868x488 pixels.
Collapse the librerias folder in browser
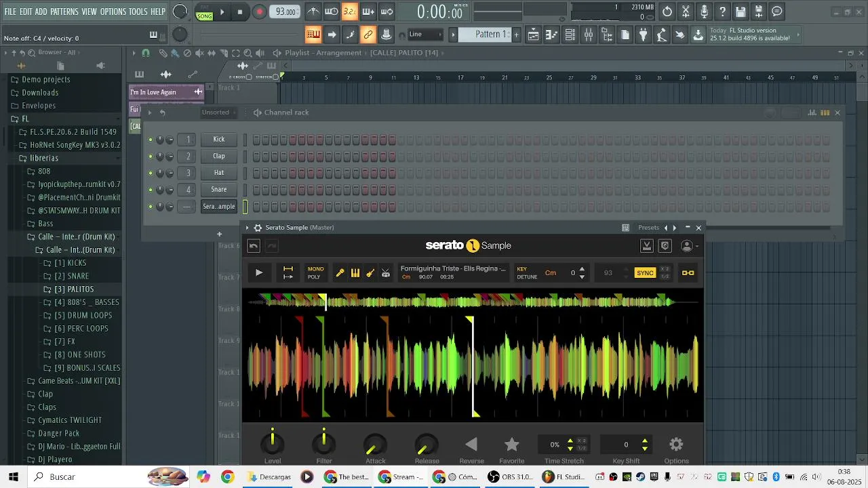[43, 158]
